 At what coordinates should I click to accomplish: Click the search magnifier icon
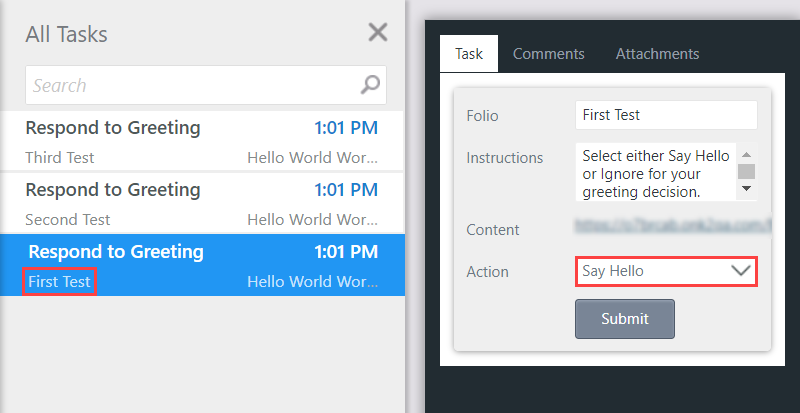point(370,85)
